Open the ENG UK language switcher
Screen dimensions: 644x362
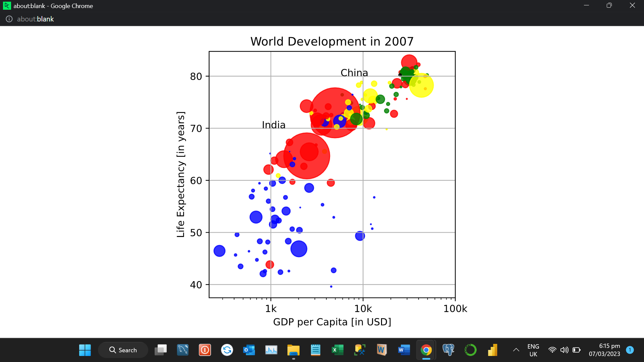click(x=533, y=350)
